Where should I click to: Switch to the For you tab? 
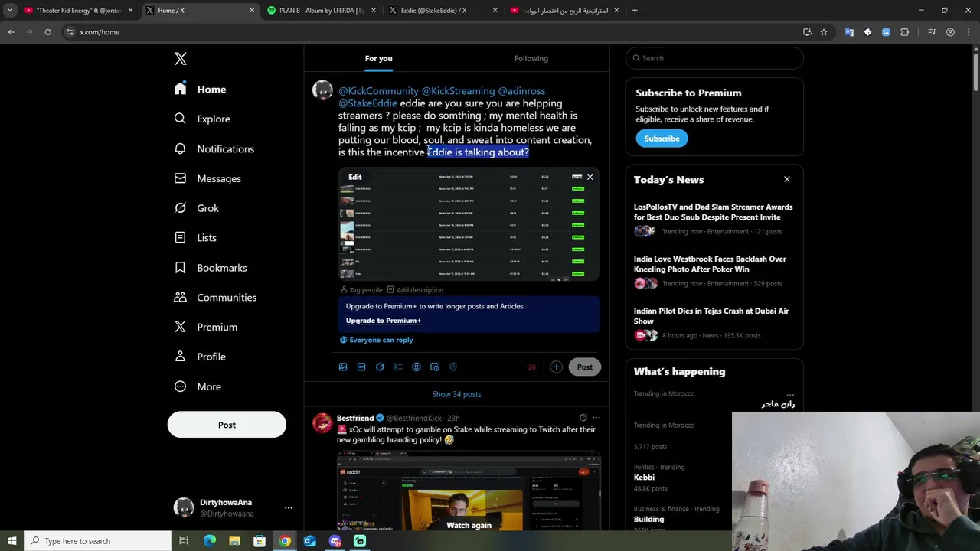[x=378, y=59]
